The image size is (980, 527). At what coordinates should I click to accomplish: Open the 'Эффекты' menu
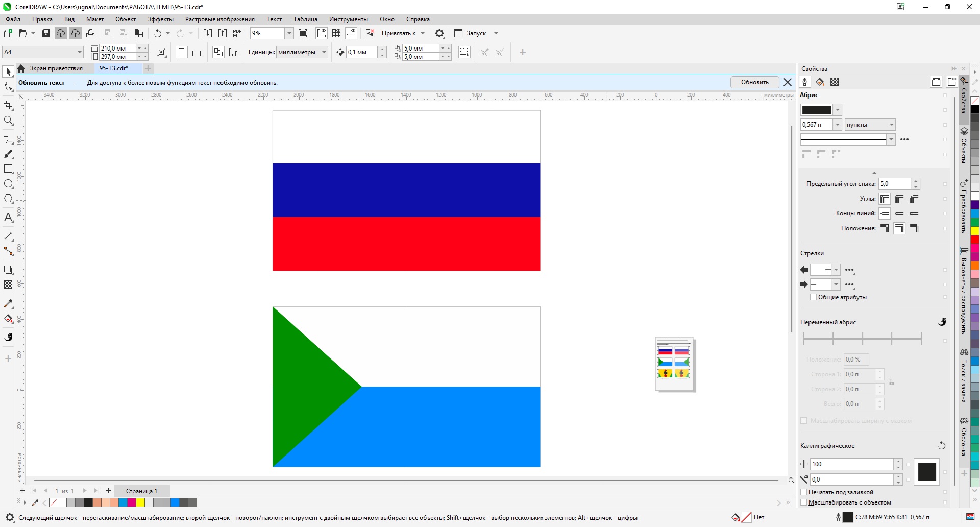click(160, 19)
